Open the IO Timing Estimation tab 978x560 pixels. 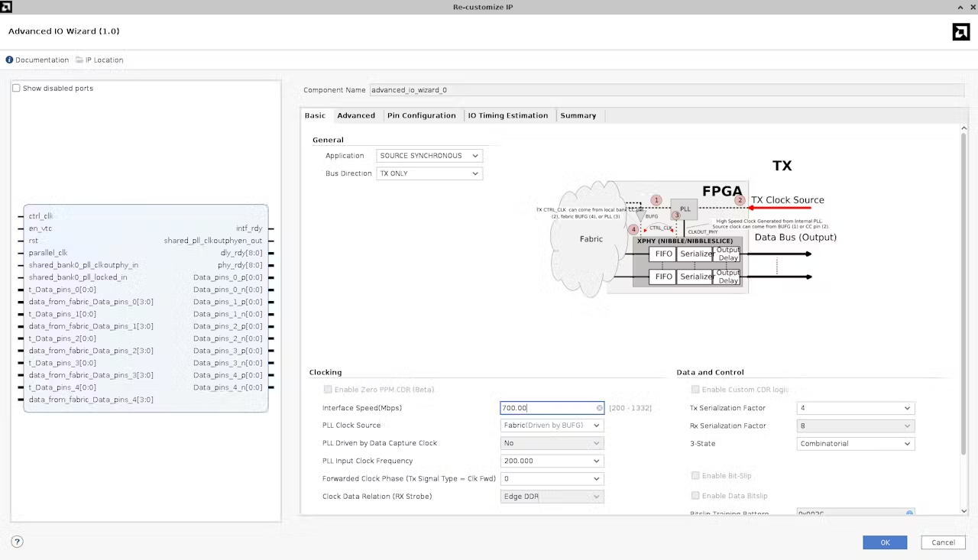pyautogui.click(x=508, y=115)
